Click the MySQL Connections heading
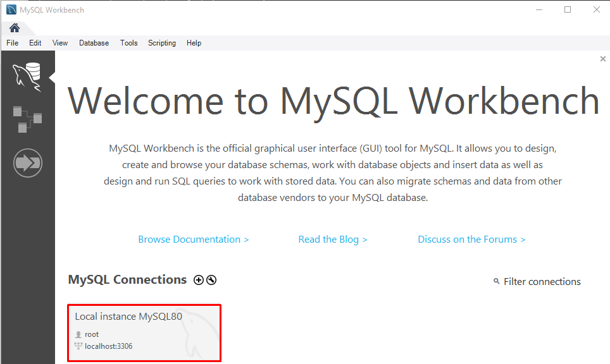 click(127, 280)
